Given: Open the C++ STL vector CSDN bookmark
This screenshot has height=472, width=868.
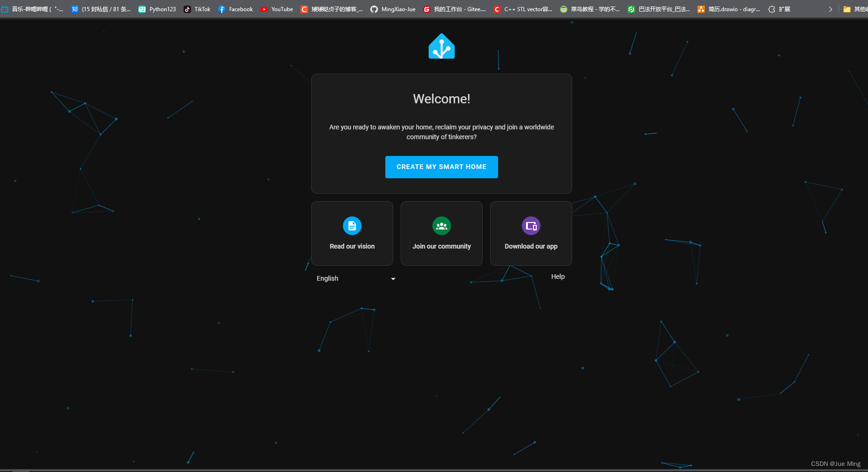Looking at the screenshot, I should (x=523, y=9).
